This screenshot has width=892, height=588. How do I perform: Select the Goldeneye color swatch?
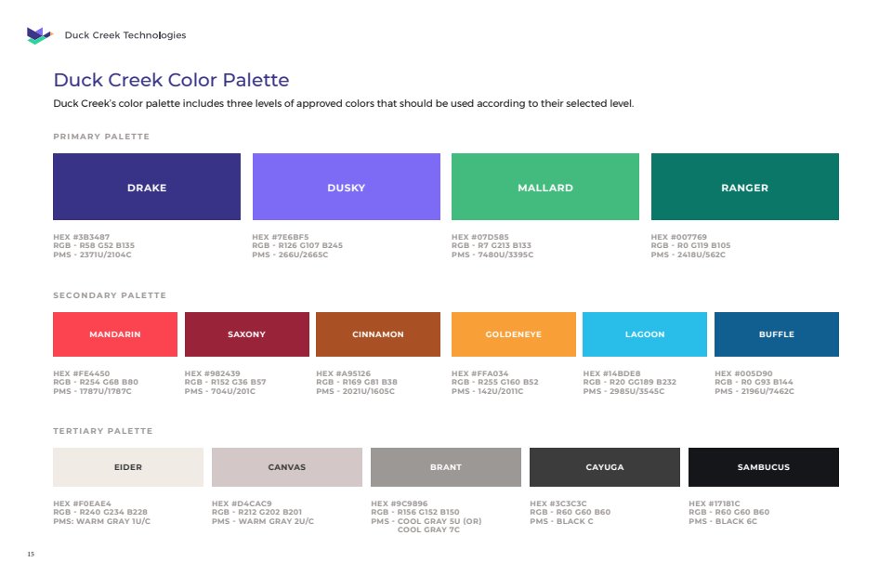tap(514, 334)
